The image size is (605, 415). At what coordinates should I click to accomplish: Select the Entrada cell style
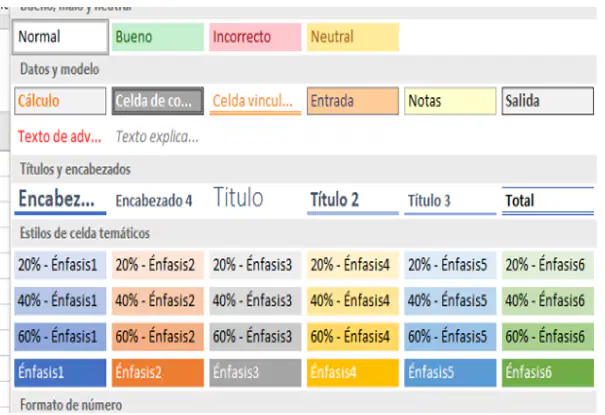click(353, 101)
